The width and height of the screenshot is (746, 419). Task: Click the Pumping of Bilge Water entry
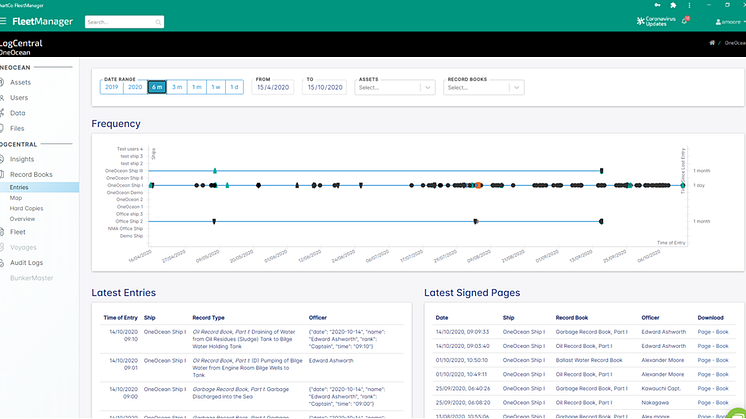(252, 368)
